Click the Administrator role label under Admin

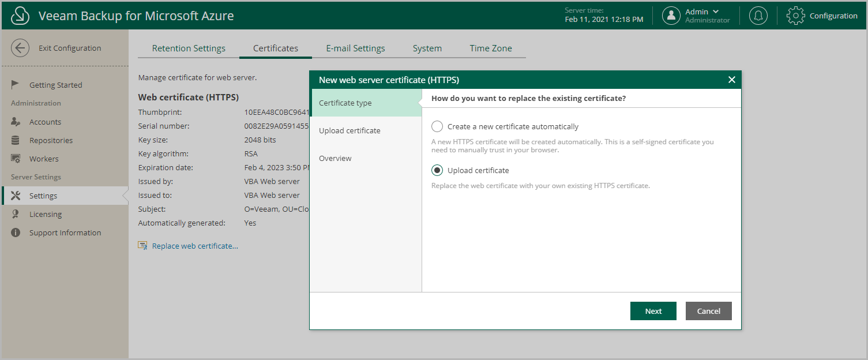708,20
